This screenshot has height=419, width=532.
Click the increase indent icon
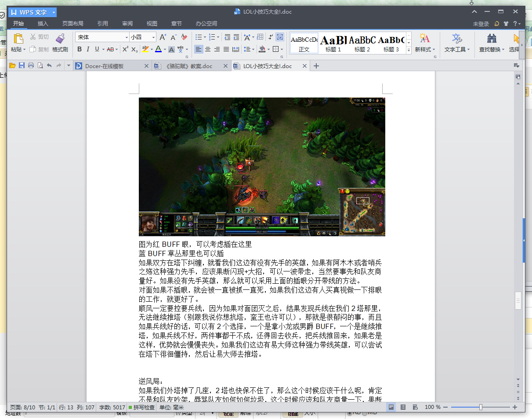pos(236,37)
